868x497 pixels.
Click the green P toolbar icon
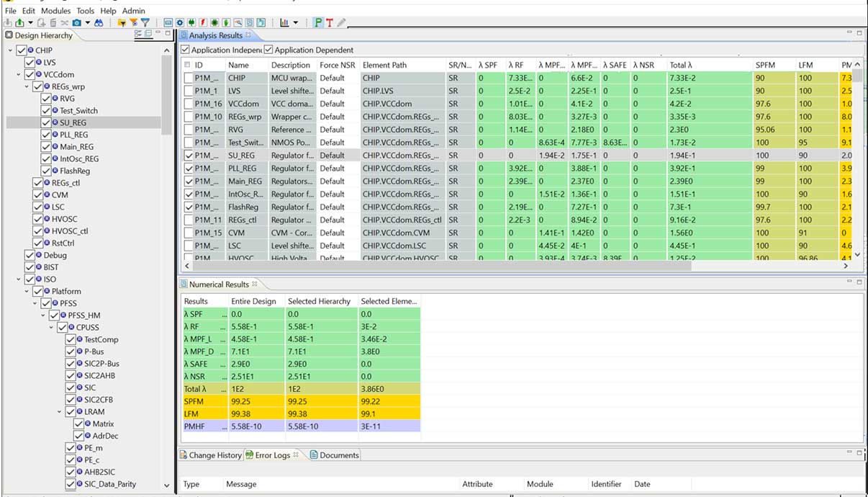point(318,23)
